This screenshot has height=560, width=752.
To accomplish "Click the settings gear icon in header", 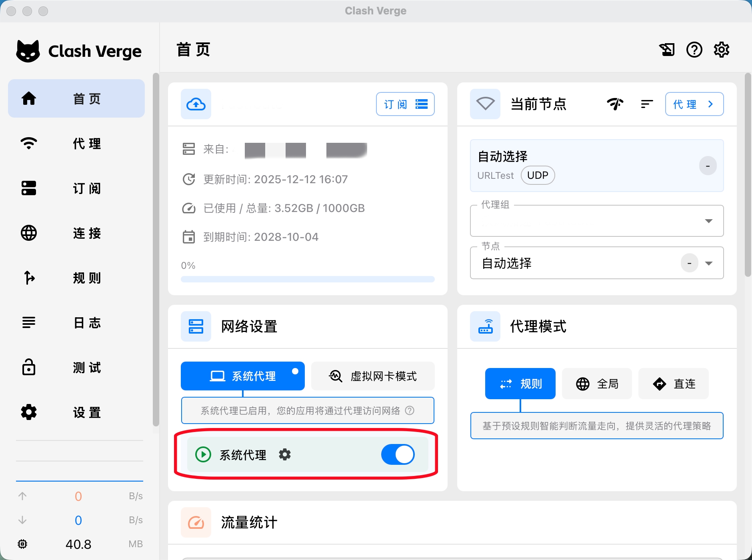I will [721, 50].
